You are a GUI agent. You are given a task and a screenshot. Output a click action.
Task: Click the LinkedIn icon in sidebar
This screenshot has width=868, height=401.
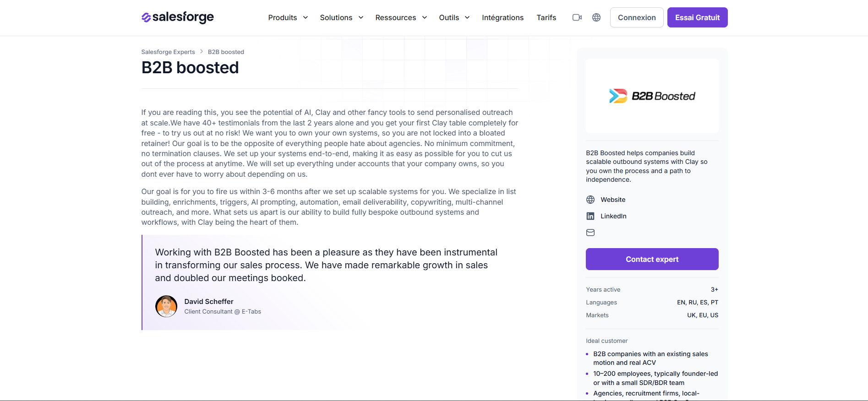(x=590, y=216)
